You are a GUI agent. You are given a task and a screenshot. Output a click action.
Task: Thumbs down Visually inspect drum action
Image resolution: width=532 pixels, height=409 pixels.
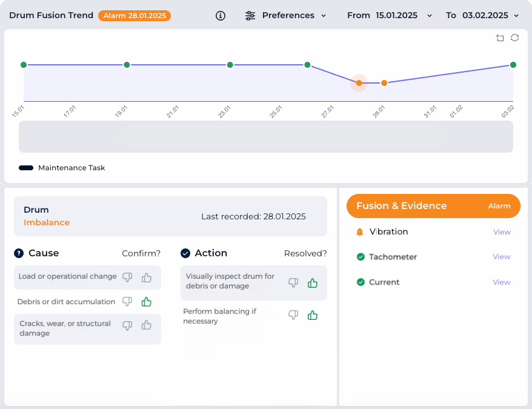tap(293, 283)
